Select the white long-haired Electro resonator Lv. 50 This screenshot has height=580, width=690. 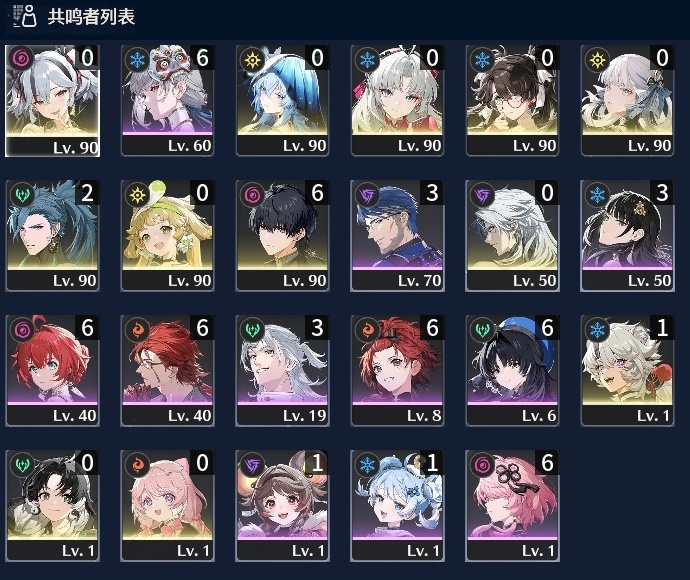[512, 235]
